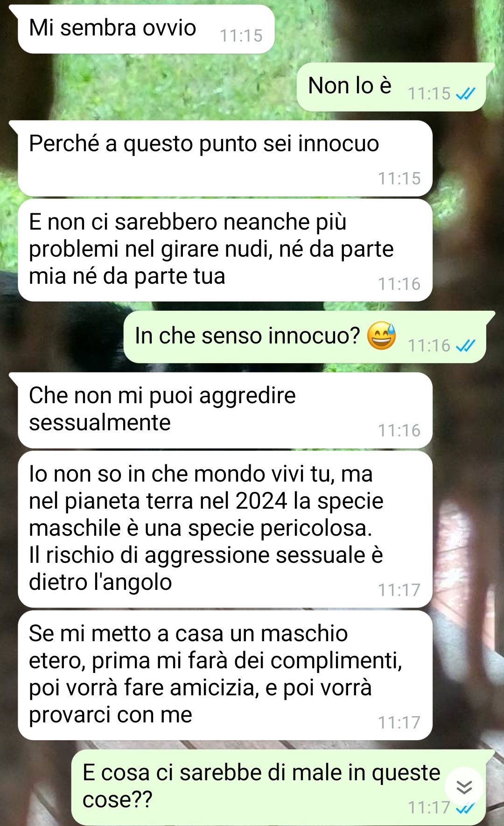This screenshot has width=504, height=826.
Task: Tap the scroll-to-bottom double chevron button
Action: (x=464, y=787)
